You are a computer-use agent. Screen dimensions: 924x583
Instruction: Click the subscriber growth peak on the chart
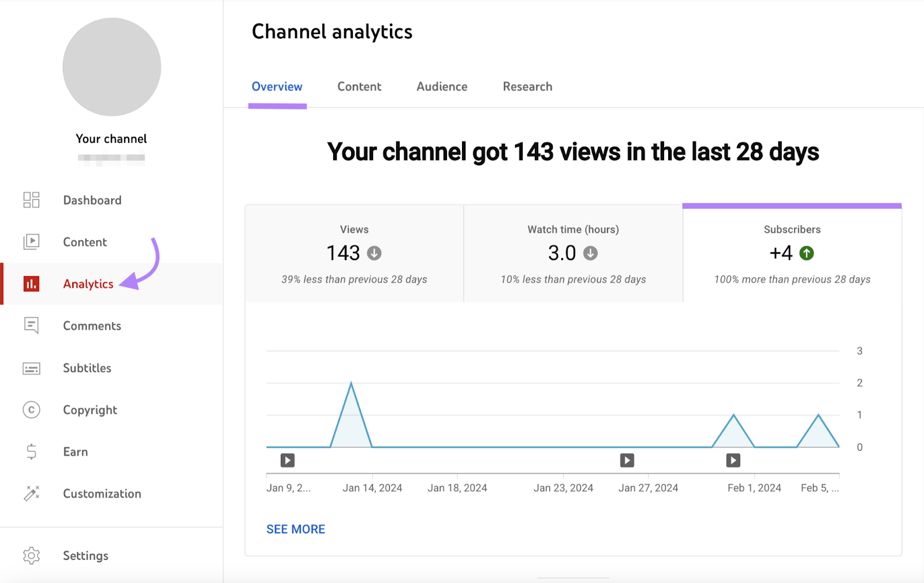(x=352, y=383)
